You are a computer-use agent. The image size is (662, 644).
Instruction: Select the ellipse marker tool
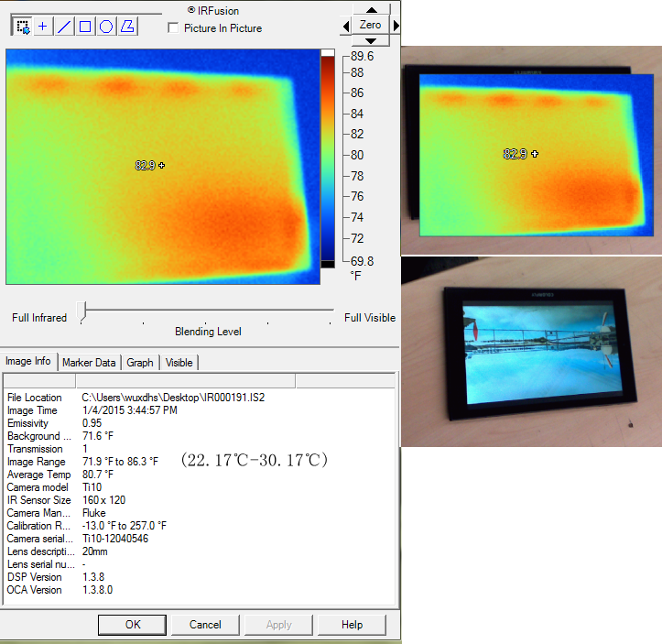point(106,27)
